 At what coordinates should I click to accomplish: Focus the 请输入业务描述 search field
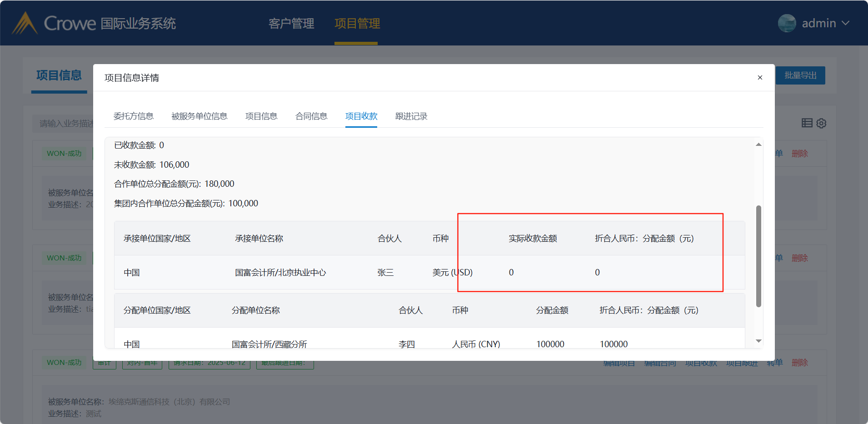64,124
